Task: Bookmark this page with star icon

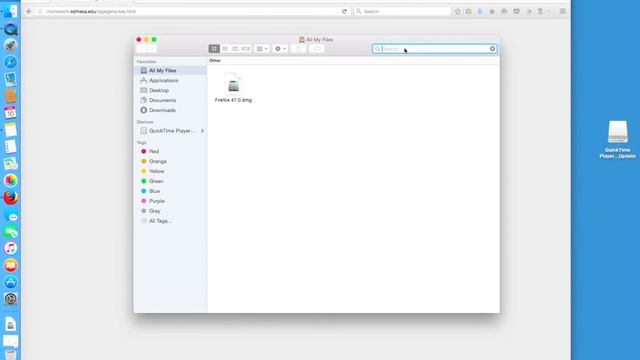Action: (x=458, y=11)
